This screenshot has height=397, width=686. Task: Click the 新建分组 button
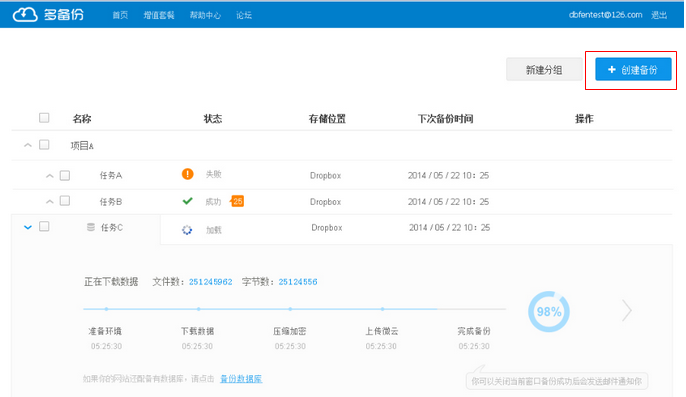point(544,70)
